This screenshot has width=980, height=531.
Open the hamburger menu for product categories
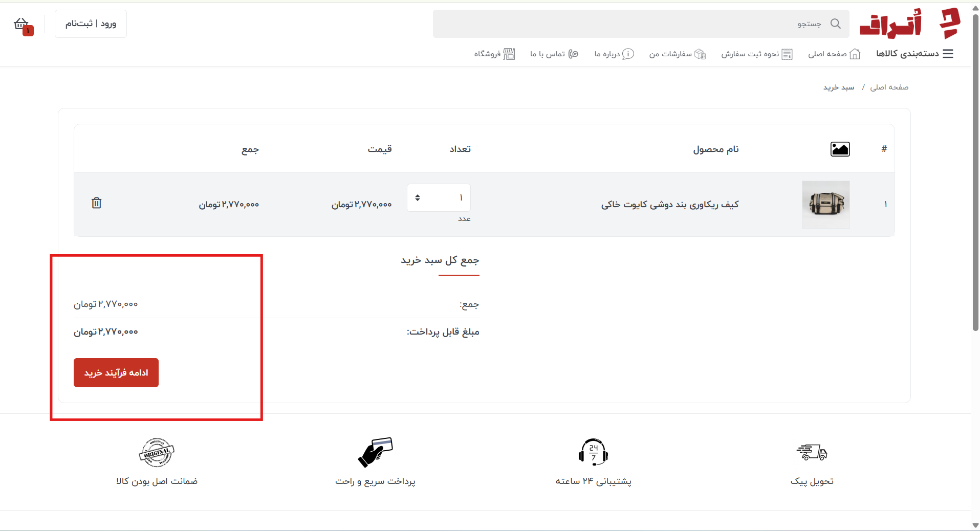click(x=948, y=54)
